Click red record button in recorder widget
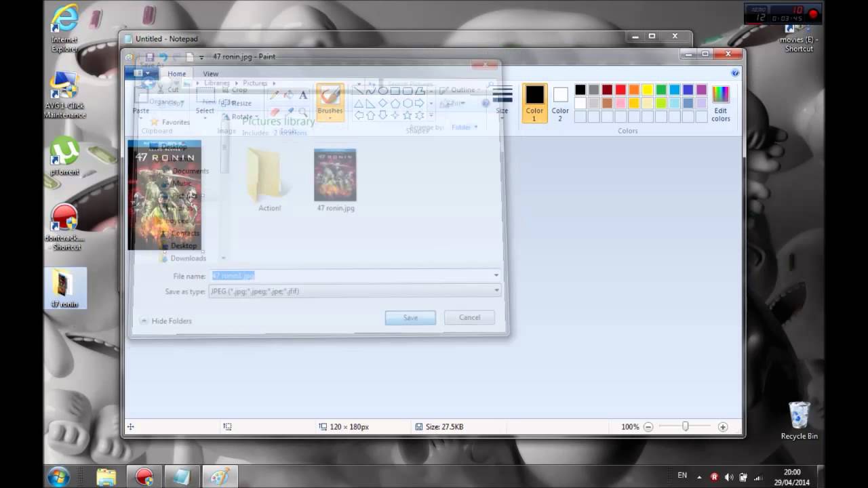Screen dimensions: 868x488 point(813,14)
